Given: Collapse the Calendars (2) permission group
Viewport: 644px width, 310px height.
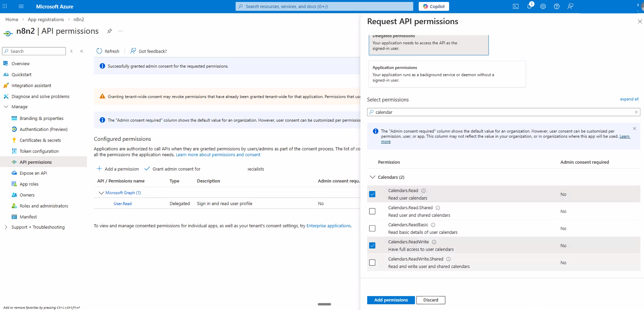Looking at the screenshot, I should tap(372, 177).
